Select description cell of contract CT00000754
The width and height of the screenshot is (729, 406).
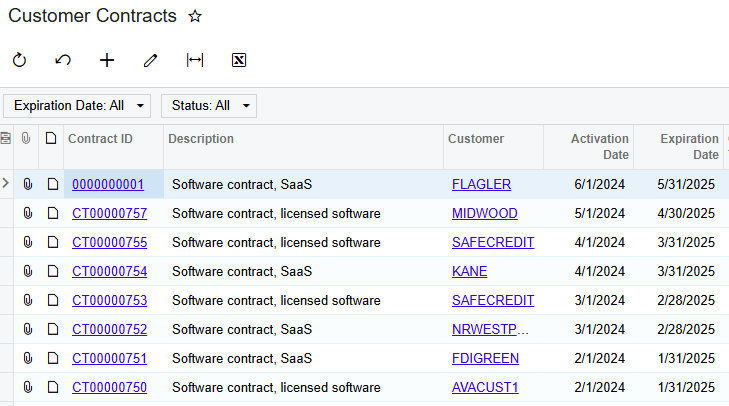304,272
